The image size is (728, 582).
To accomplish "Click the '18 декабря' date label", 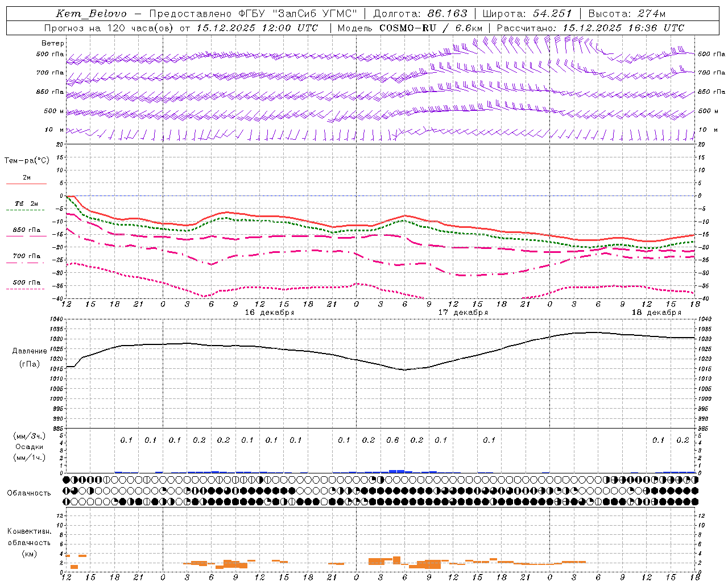I will pos(656,313).
